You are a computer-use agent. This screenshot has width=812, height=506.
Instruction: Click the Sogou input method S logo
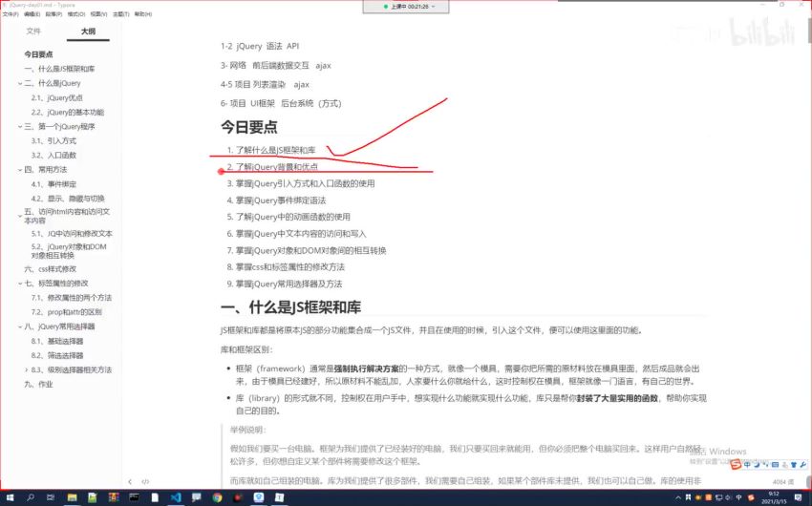coord(736,465)
